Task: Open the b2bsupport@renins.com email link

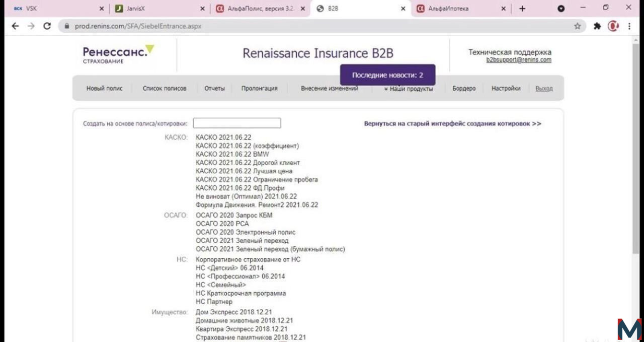Action: click(x=519, y=60)
